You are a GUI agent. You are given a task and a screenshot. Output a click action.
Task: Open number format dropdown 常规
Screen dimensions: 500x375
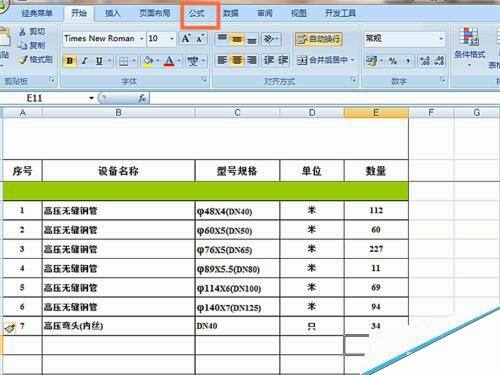(x=441, y=39)
